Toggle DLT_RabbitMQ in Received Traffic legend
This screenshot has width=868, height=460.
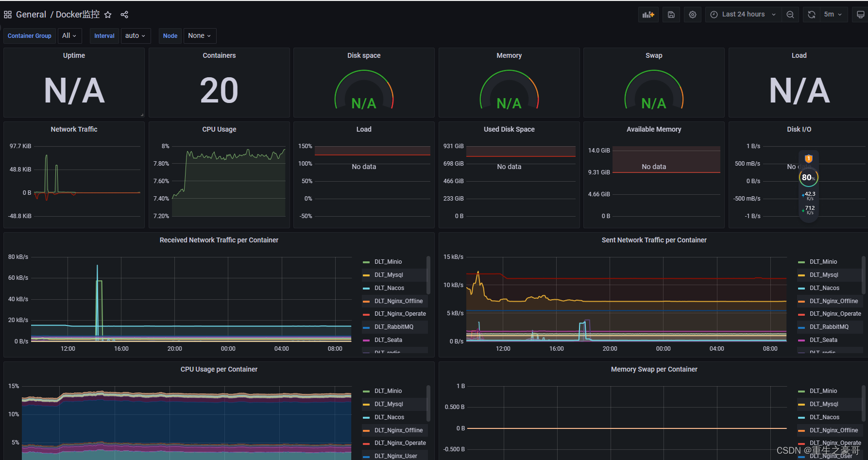[394, 327]
